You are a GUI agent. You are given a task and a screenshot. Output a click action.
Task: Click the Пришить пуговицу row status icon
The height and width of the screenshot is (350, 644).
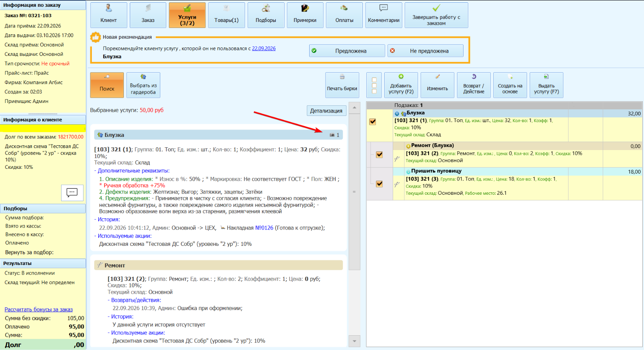408,172
